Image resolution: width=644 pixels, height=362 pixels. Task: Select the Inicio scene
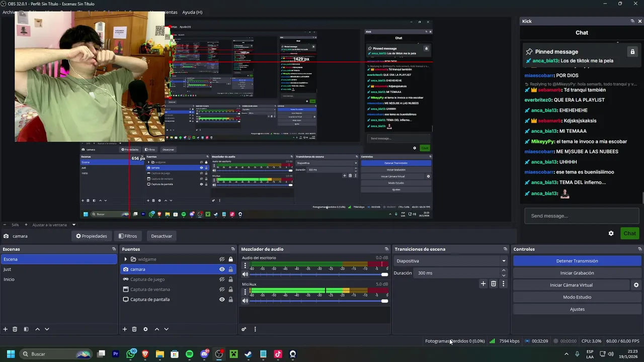tap(59, 280)
